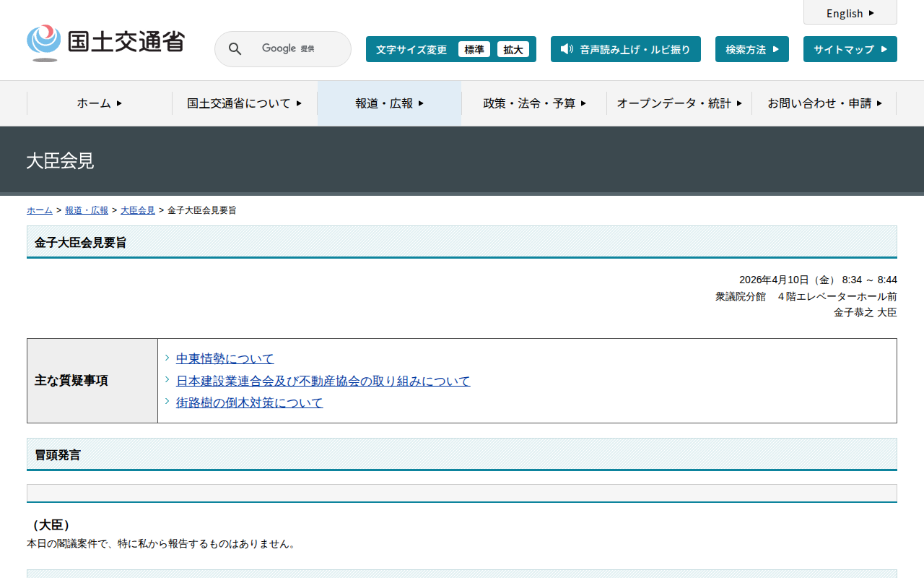Open 街路樹の倒木対策について link
This screenshot has height=578, width=924.
pos(250,402)
